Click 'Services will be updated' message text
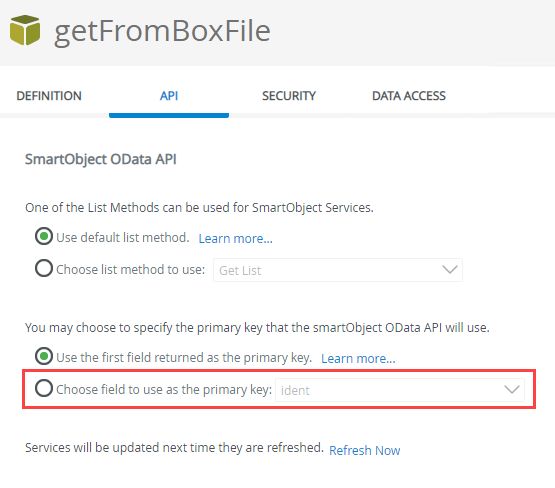Viewport: 555px width, 488px height. coord(174,448)
